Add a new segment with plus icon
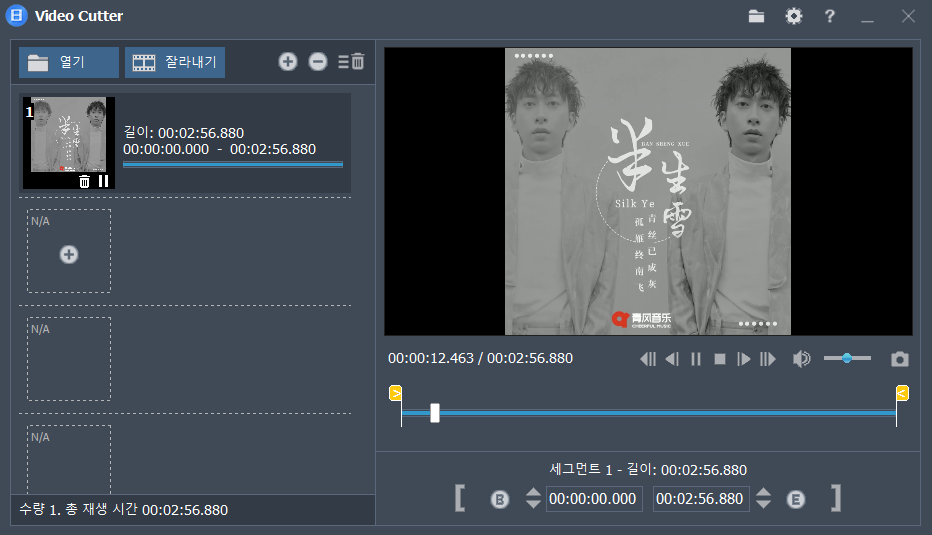Viewport: 932px width, 535px height. tap(288, 61)
